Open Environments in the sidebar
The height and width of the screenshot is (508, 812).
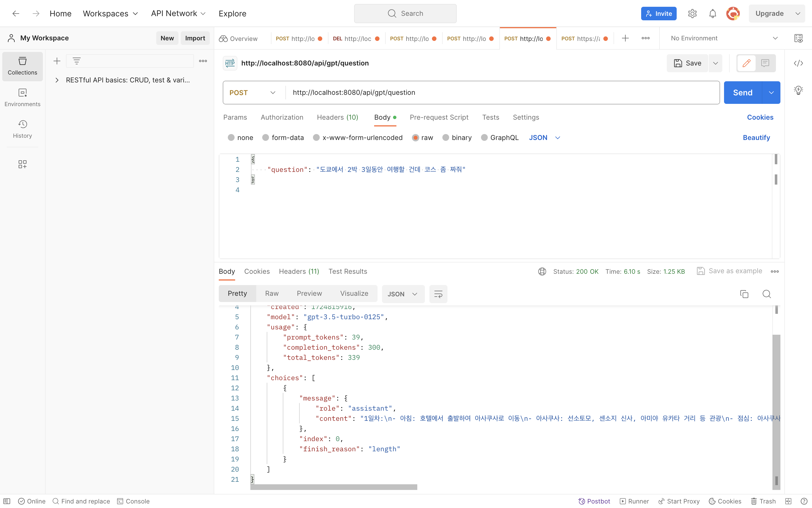(x=23, y=98)
